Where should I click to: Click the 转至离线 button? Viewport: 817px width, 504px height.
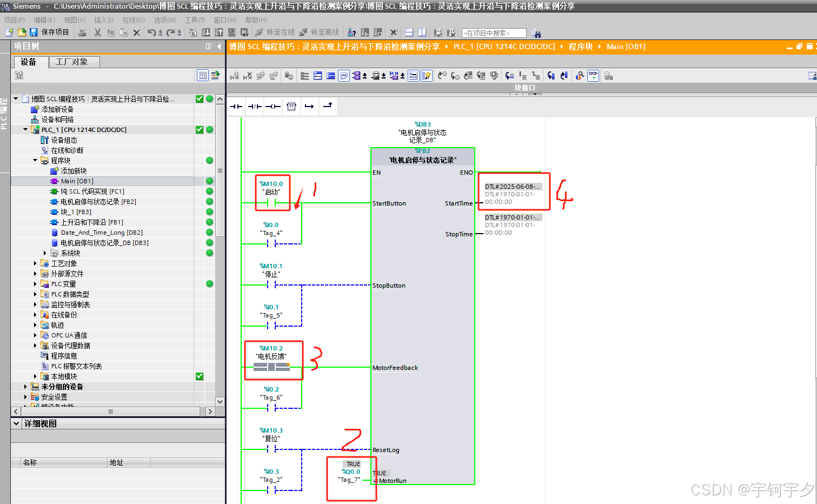click(x=319, y=32)
